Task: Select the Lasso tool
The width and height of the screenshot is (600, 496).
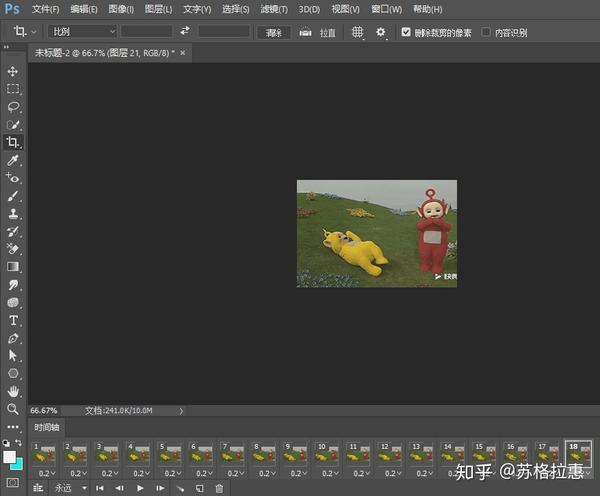Action: point(13,107)
